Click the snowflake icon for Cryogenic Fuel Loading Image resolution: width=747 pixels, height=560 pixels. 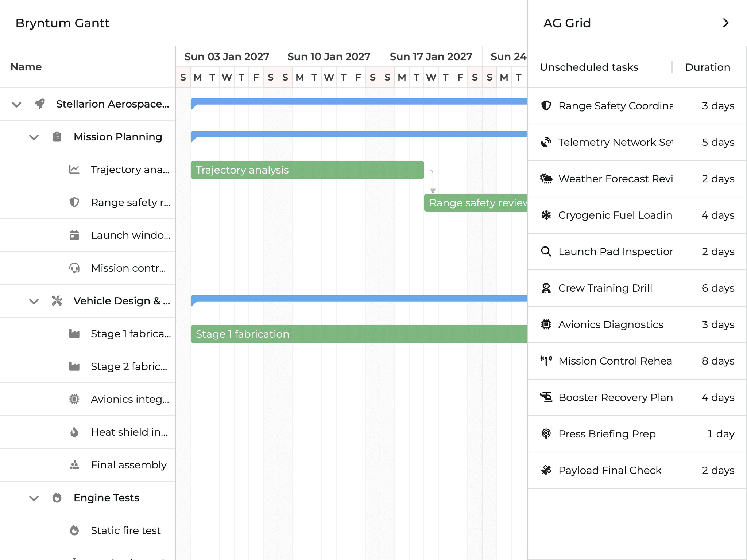click(x=546, y=215)
